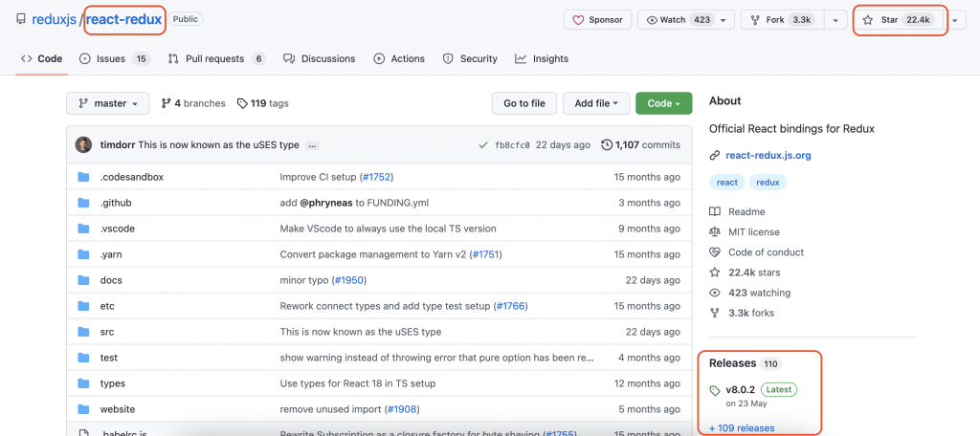Visit the react-redux.js.org website link
The height and width of the screenshot is (436, 980).
(x=768, y=156)
